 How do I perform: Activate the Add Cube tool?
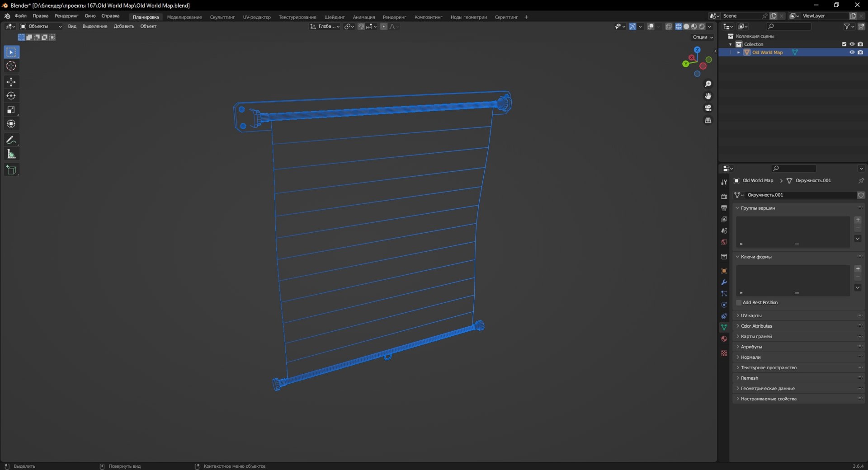point(11,170)
